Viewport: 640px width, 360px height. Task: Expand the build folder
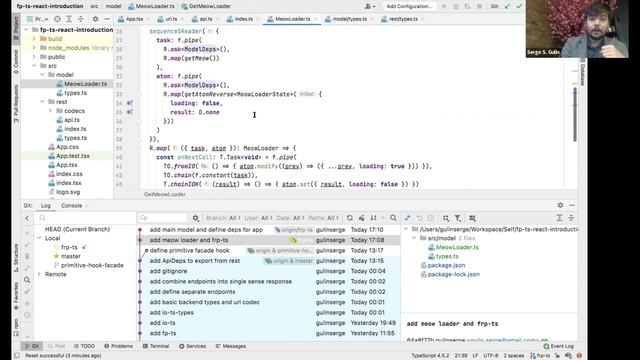(x=34, y=39)
